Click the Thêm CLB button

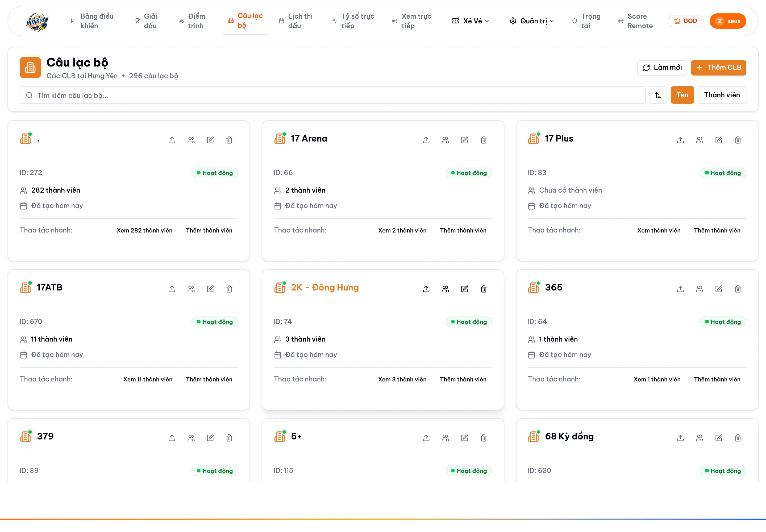[x=718, y=68]
